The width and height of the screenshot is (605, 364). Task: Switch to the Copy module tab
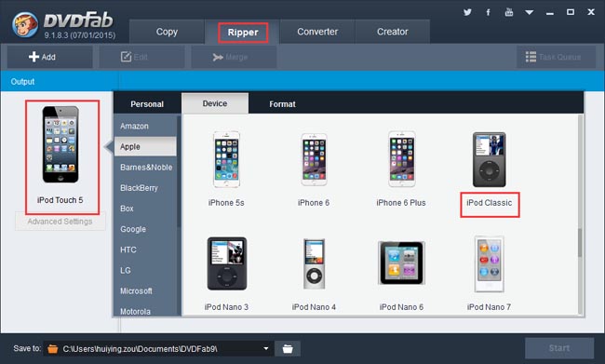tap(167, 32)
